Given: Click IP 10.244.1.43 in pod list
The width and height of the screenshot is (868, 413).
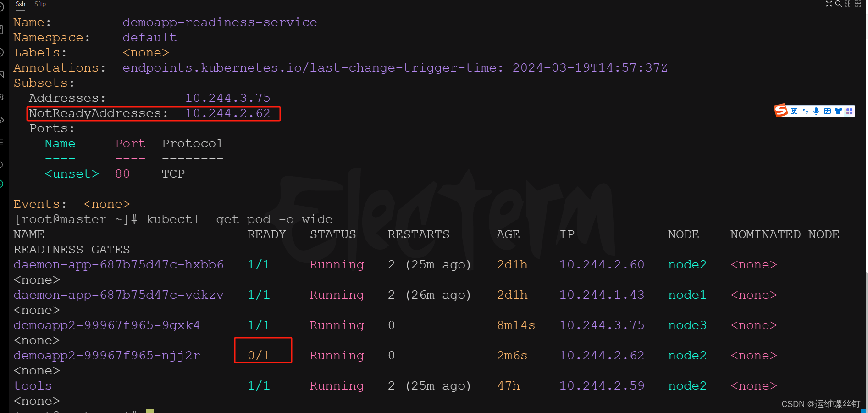Looking at the screenshot, I should coord(602,295).
